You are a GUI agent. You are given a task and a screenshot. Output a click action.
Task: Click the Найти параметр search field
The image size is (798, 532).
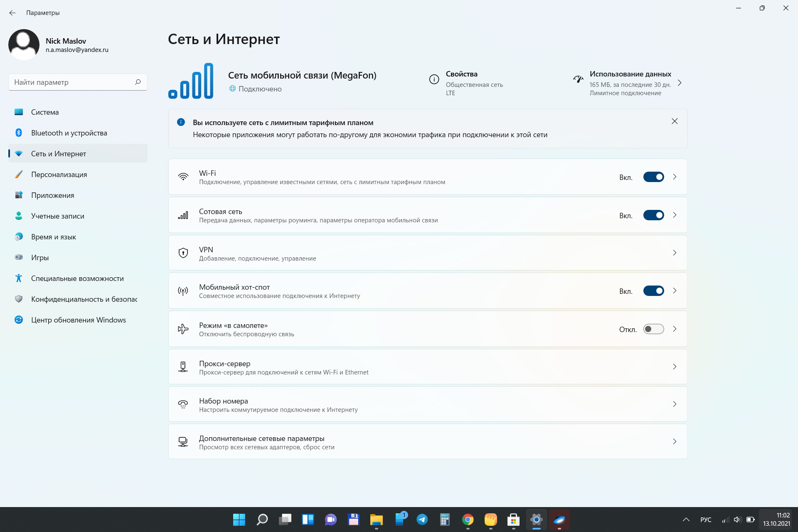click(71, 82)
